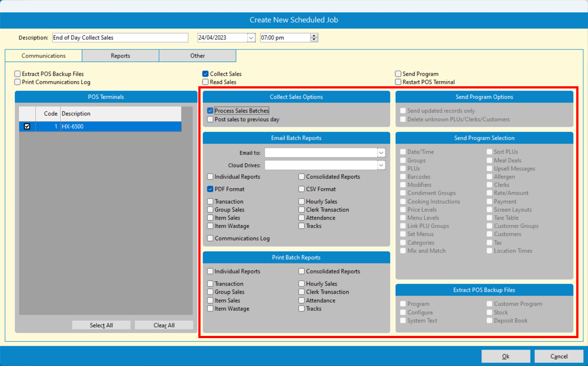The height and width of the screenshot is (366, 588).
Task: Confirm the job with Ok button
Action: click(506, 356)
